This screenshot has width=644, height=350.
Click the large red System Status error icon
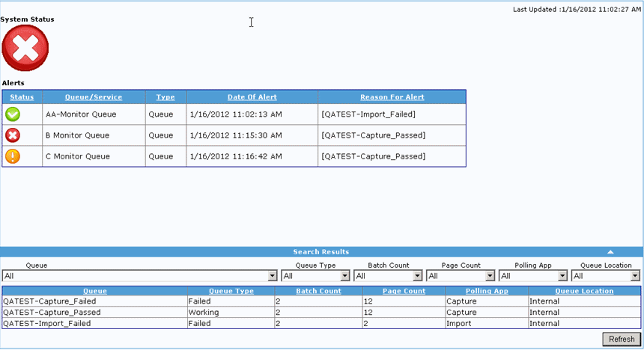tap(25, 48)
